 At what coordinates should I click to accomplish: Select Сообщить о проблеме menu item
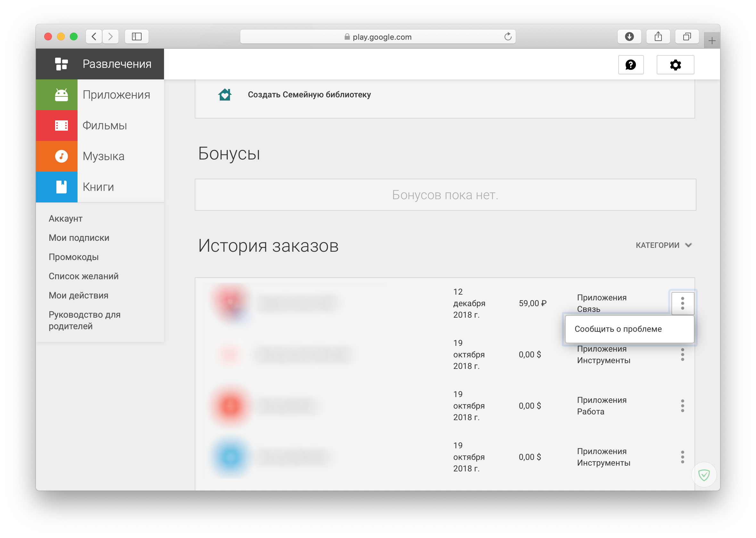629,329
